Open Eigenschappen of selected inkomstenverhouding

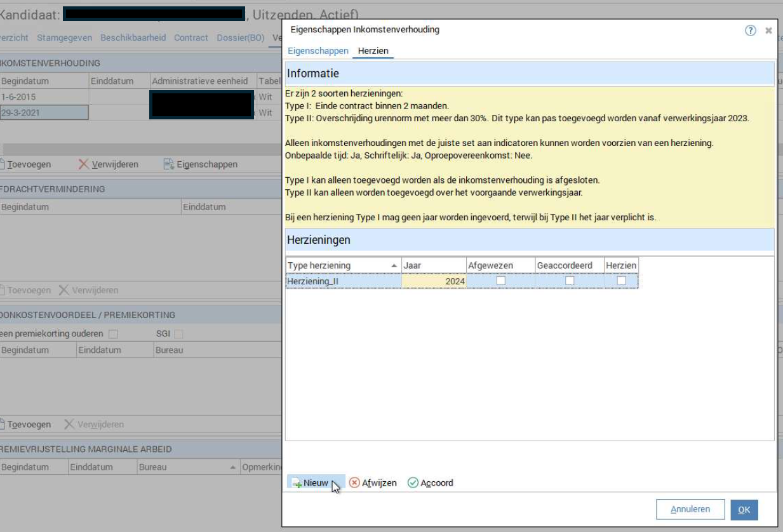pos(200,164)
